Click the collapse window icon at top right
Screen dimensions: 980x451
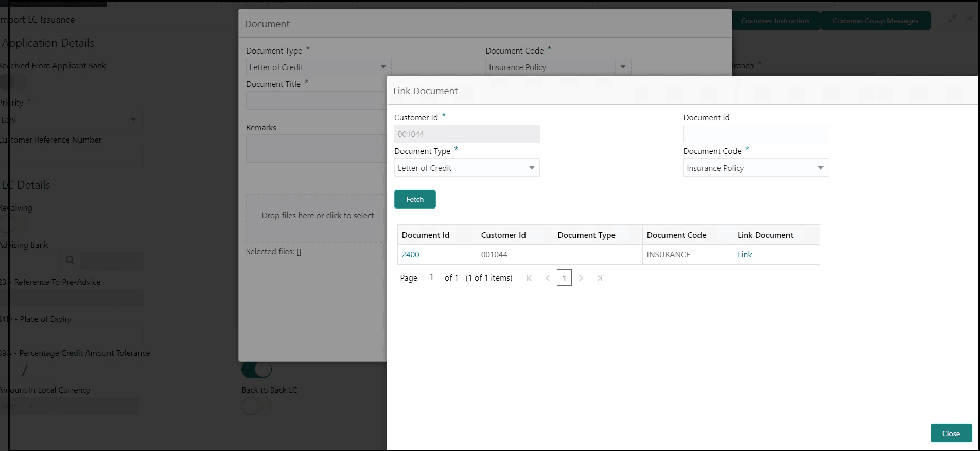953,19
